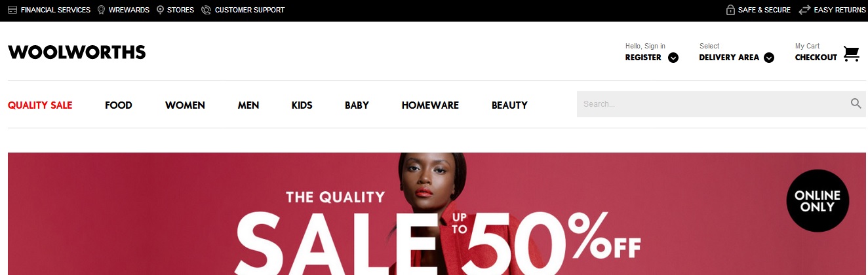Go to Checkout
Screen dimensions: 868x275
816,58
